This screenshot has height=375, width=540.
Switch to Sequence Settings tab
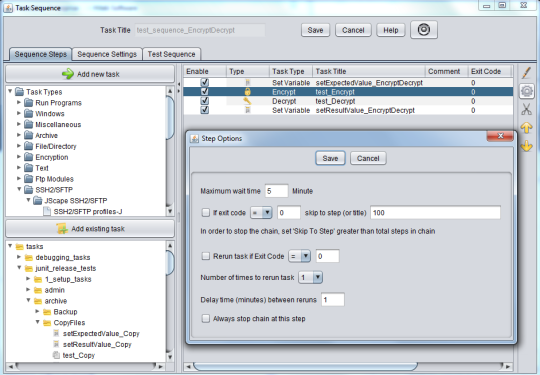[107, 54]
